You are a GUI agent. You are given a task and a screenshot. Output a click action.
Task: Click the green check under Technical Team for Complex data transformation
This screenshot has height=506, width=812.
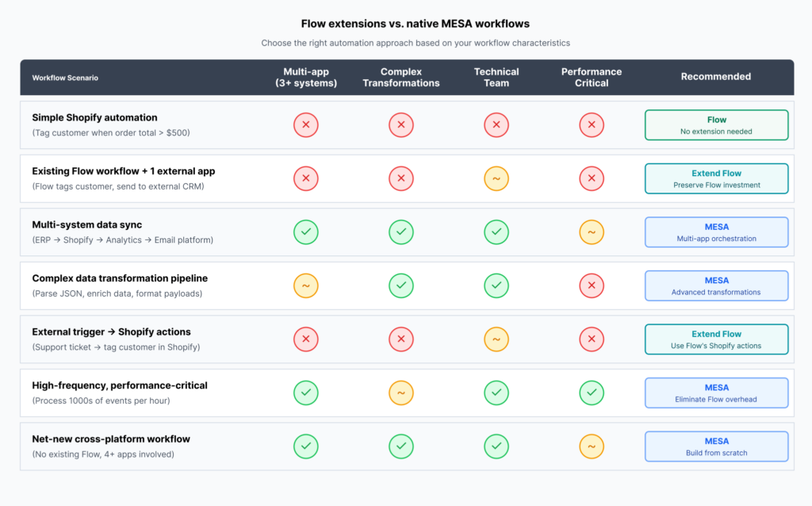pos(496,286)
